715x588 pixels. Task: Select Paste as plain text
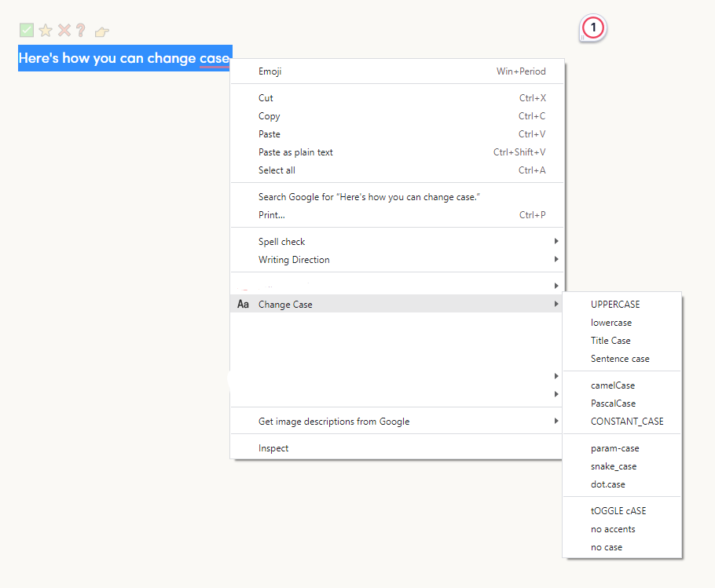tap(295, 152)
